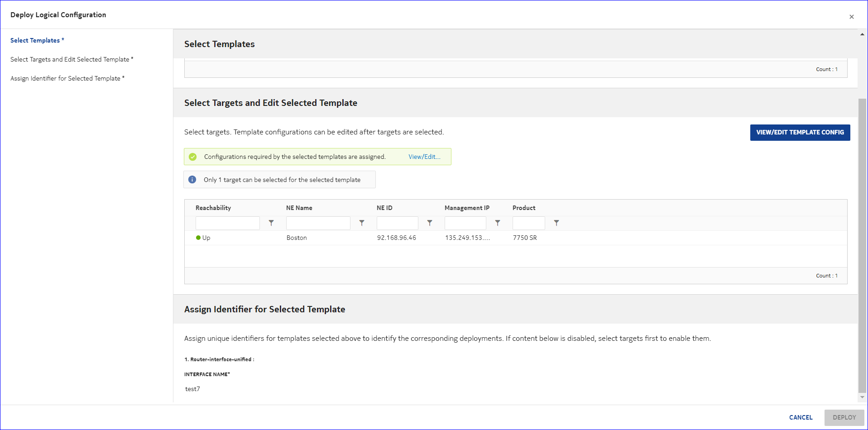Focus the Reachability filter input box
868x430 pixels.
227,223
